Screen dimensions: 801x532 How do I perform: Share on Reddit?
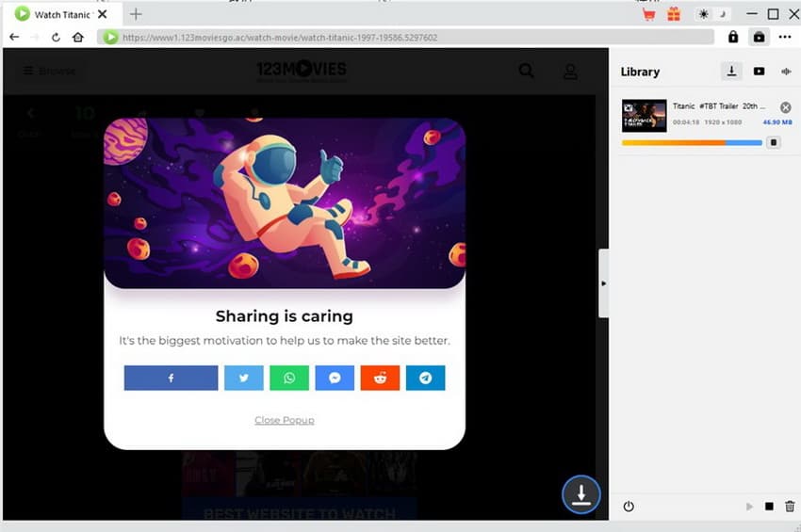[380, 378]
